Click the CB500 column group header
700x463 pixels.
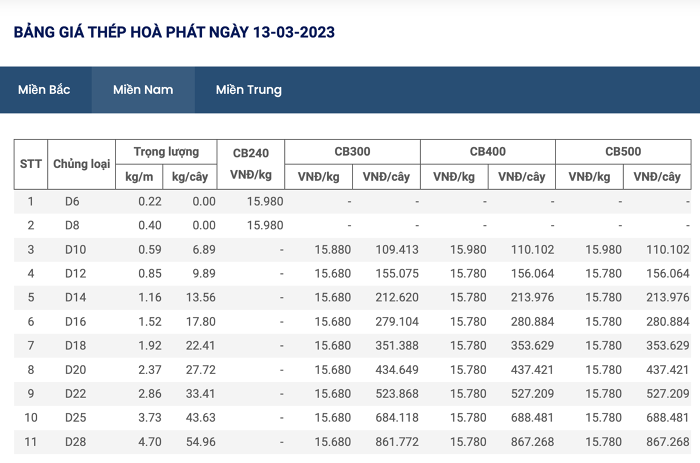623,152
